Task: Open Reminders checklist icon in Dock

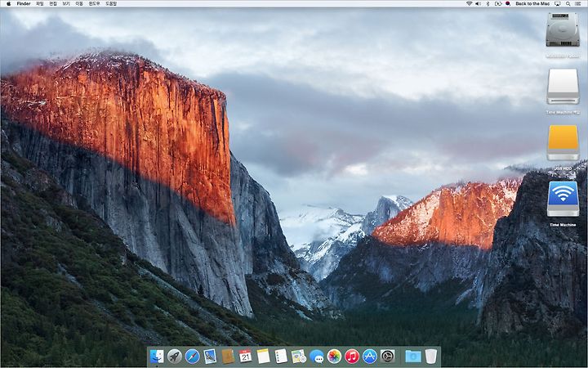Action: [281, 357]
